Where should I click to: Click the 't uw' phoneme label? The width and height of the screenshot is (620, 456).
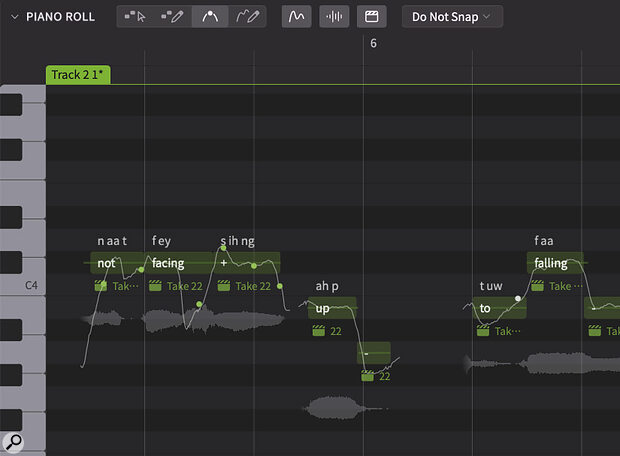point(491,286)
